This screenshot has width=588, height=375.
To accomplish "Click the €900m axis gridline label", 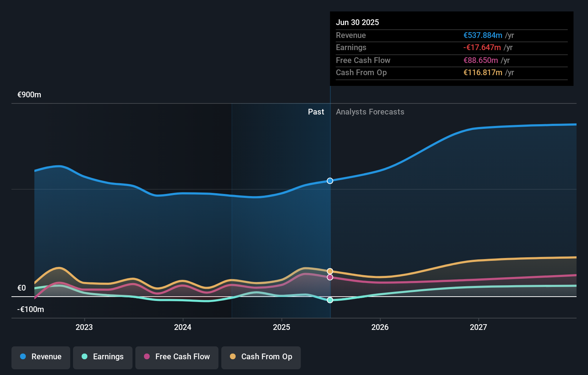I will pos(29,94).
